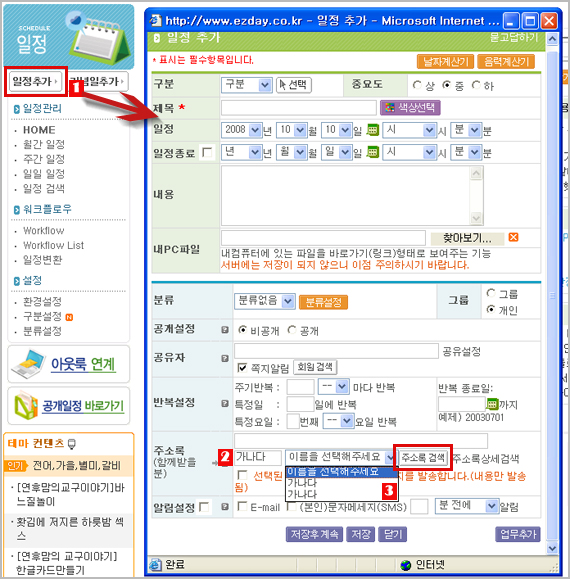Image resolution: width=570 pixels, height=579 pixels.
Task: Click the 제목 title input field
Action: pos(299,108)
